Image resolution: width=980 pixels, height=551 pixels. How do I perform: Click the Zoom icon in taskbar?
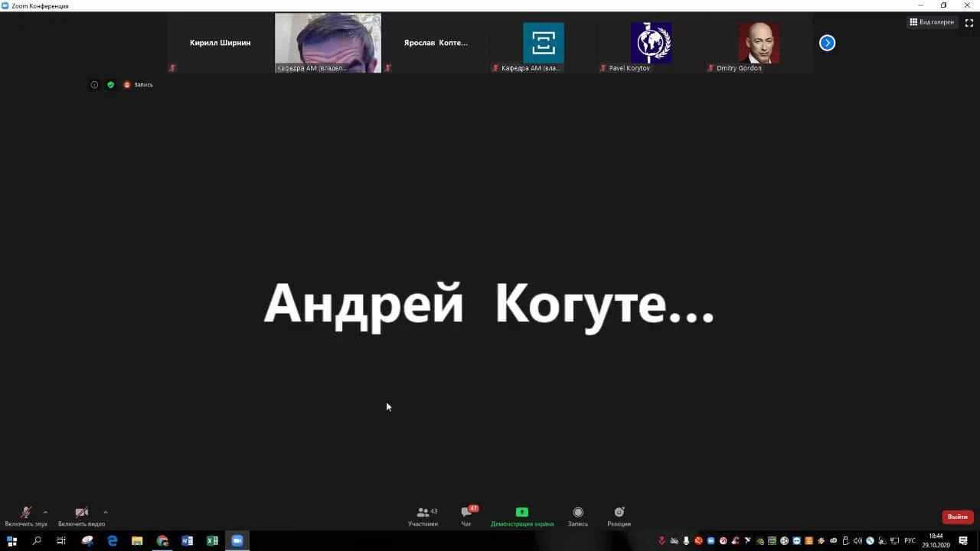(x=237, y=541)
